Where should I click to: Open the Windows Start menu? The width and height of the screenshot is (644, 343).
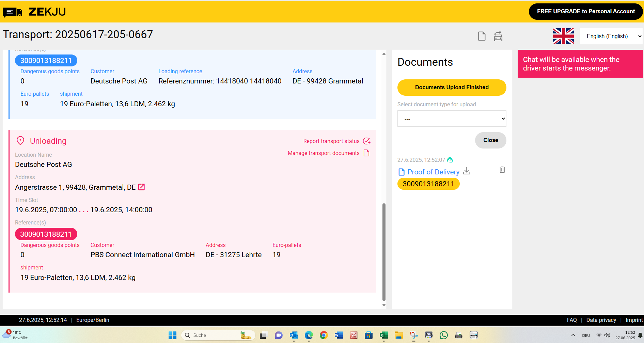click(173, 336)
